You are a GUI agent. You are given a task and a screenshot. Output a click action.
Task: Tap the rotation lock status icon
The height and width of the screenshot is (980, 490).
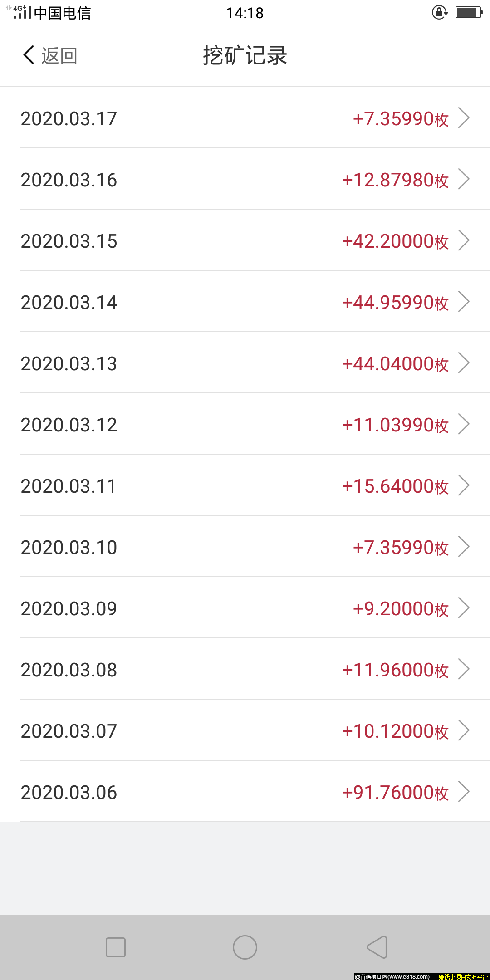click(x=439, y=12)
